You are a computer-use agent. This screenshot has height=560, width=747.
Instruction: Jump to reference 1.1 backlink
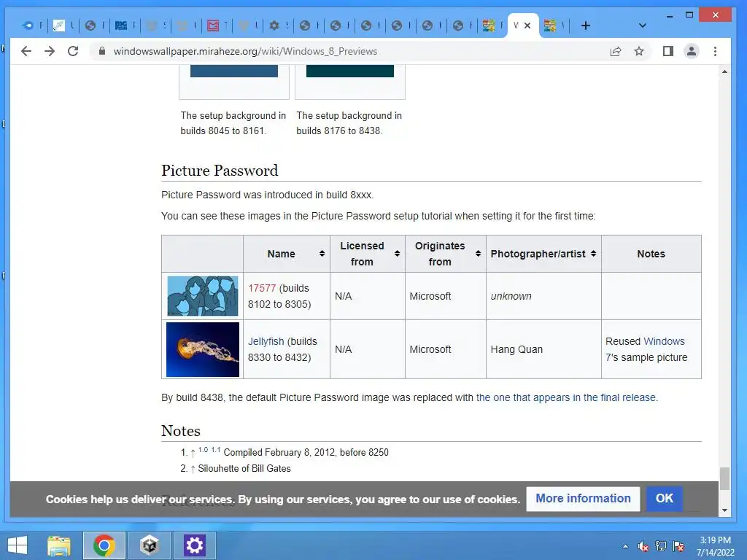[x=216, y=449]
